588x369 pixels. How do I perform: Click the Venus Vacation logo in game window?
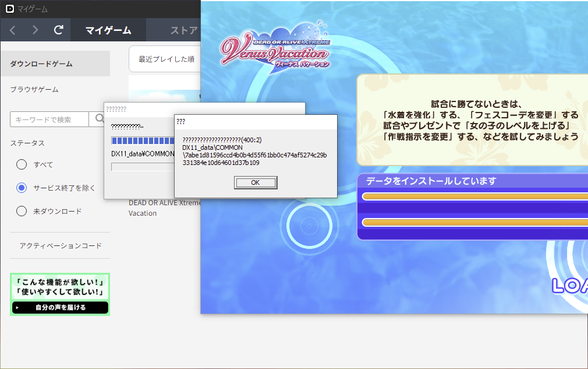click(x=275, y=47)
